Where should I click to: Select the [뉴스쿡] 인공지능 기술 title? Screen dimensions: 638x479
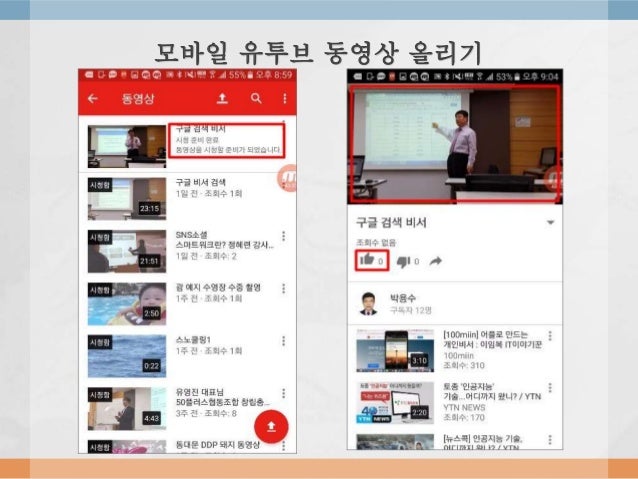pyautogui.click(x=483, y=443)
